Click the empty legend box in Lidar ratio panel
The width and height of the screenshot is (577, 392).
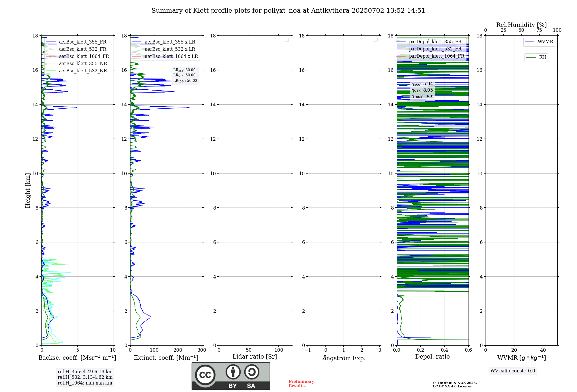[x=287, y=40]
